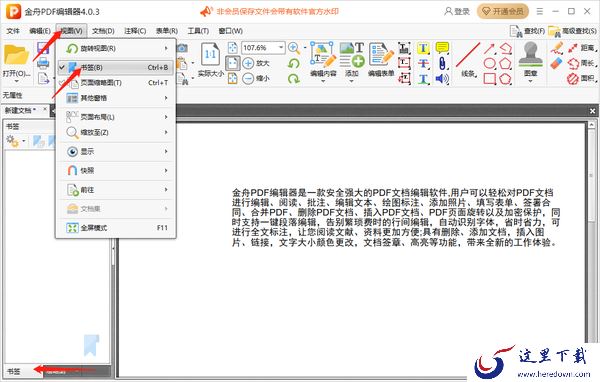The height and width of the screenshot is (382, 600).
Task: Select the distance (距离) measuring tool
Action: click(582, 48)
